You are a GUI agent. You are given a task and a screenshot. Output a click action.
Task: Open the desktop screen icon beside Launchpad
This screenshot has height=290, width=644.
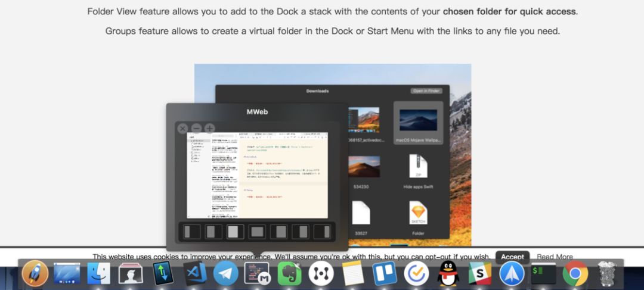click(67, 273)
